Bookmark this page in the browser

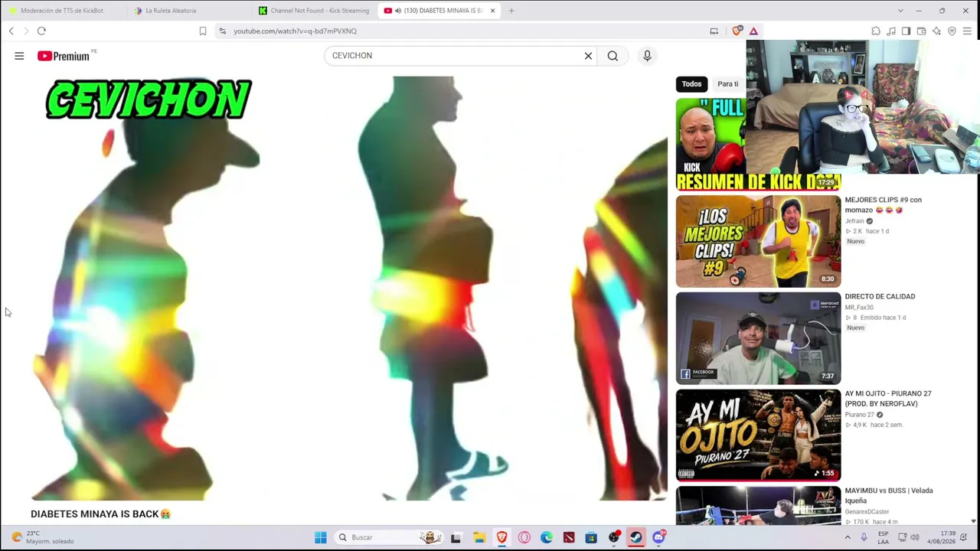point(202,31)
